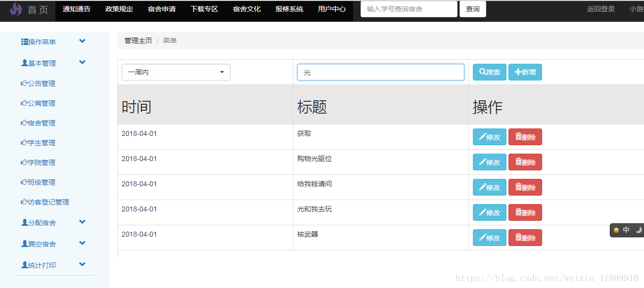
Task: Open 班级管理 in the sidebar
Action: coord(42,182)
